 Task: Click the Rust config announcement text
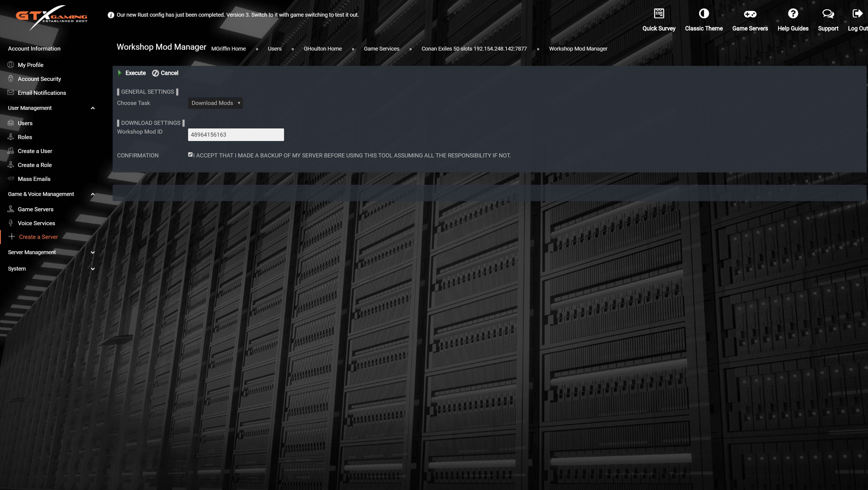click(x=238, y=15)
